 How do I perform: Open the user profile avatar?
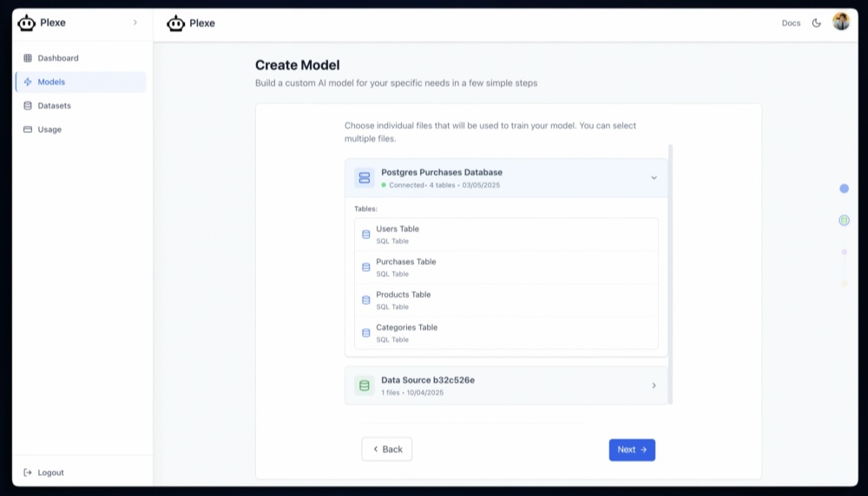coord(840,23)
